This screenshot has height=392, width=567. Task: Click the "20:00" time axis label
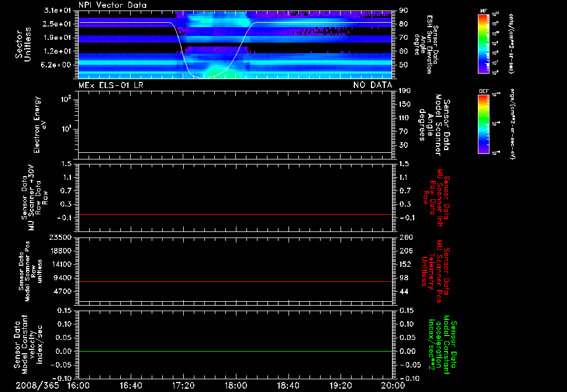(x=393, y=385)
